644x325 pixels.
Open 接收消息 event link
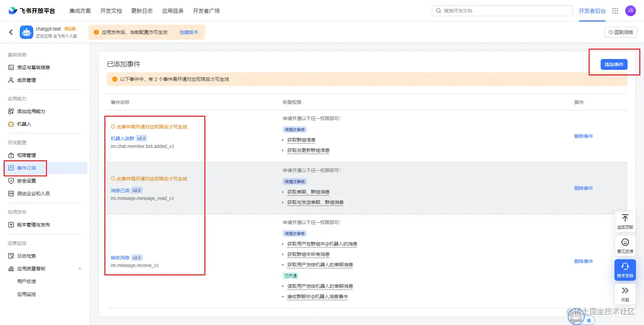point(120,258)
